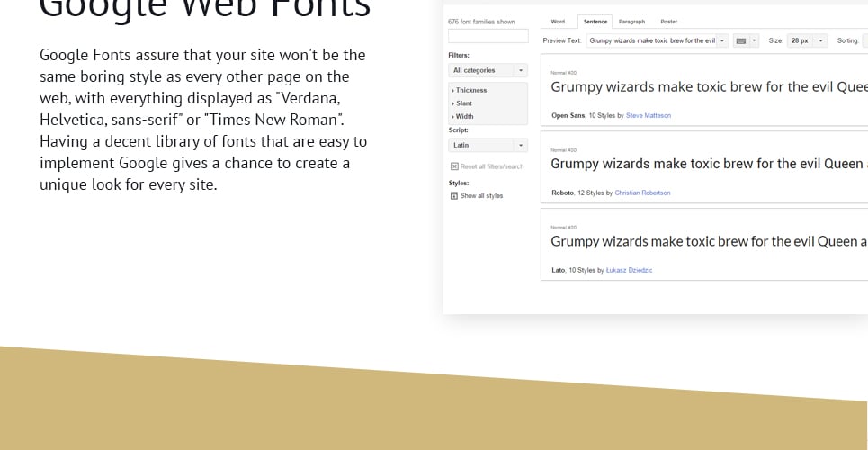Click 'Normal 400' label above Roboto preview
Screen dimensions: 868x450
[x=563, y=150]
